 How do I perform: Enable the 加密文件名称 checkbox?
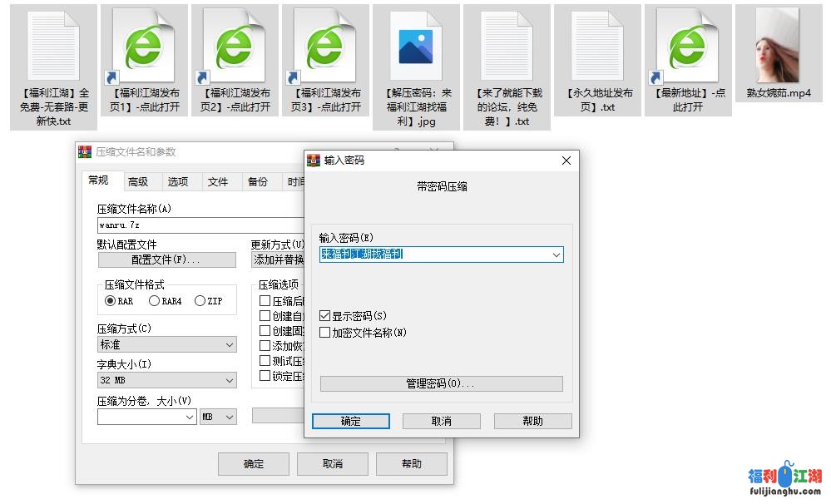tap(325, 333)
